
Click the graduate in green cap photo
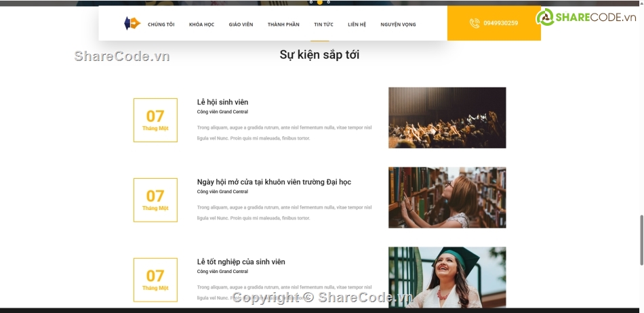point(447,277)
